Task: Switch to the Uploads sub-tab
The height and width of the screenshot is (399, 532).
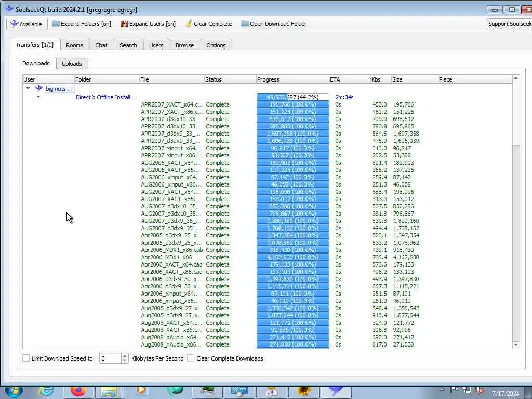Action: pyautogui.click(x=72, y=64)
